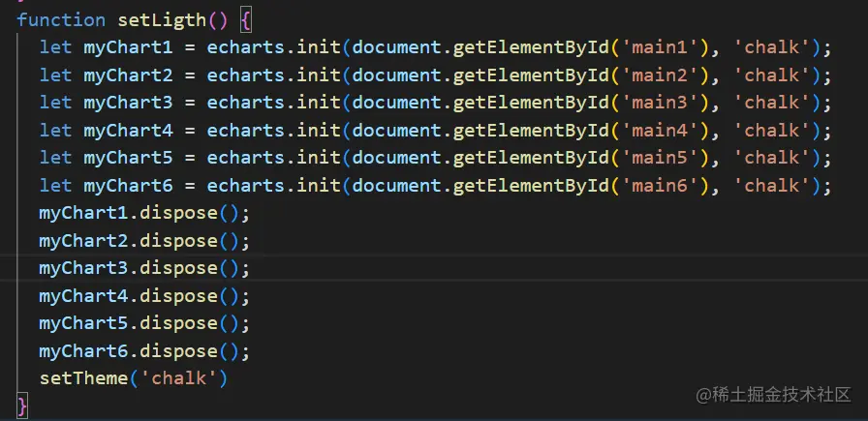Click the myChart4 variable in its let declaration

click(x=128, y=131)
